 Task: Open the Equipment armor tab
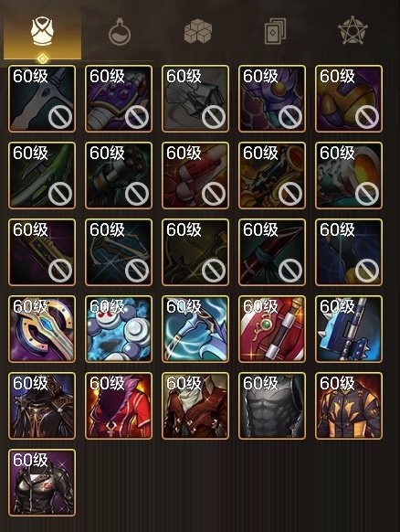(x=42, y=33)
